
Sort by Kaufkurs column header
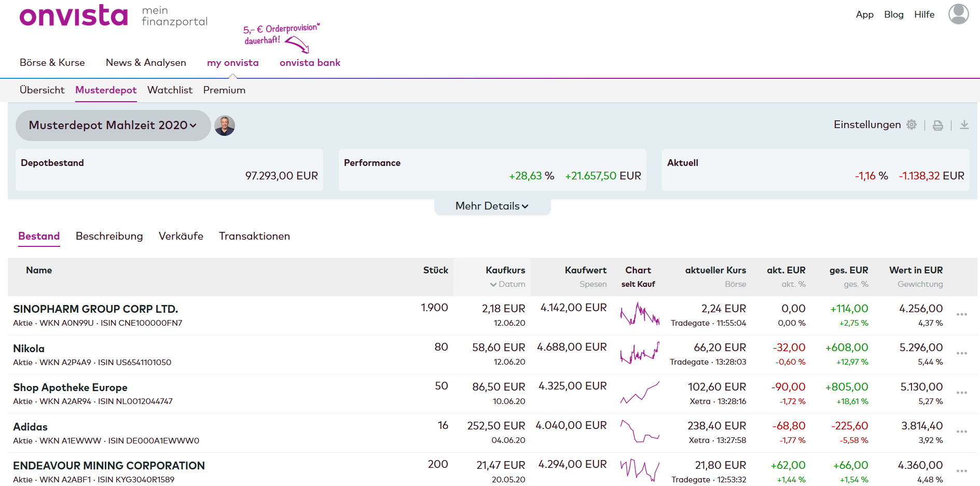(505, 270)
